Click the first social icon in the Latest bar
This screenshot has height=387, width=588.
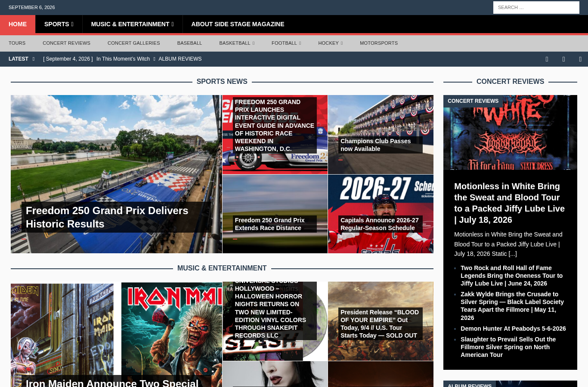tap(547, 59)
